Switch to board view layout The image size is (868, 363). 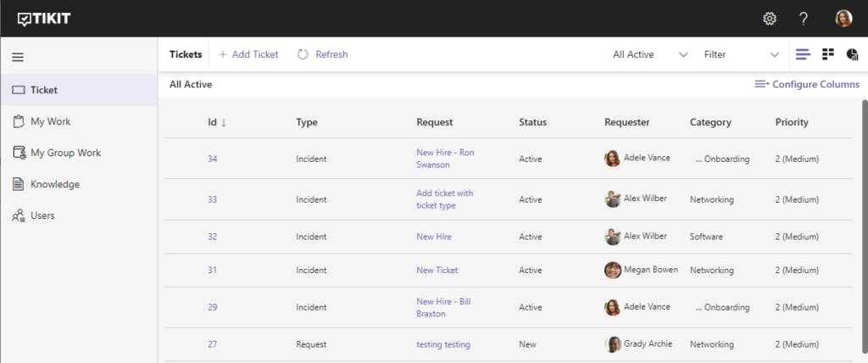(828, 54)
